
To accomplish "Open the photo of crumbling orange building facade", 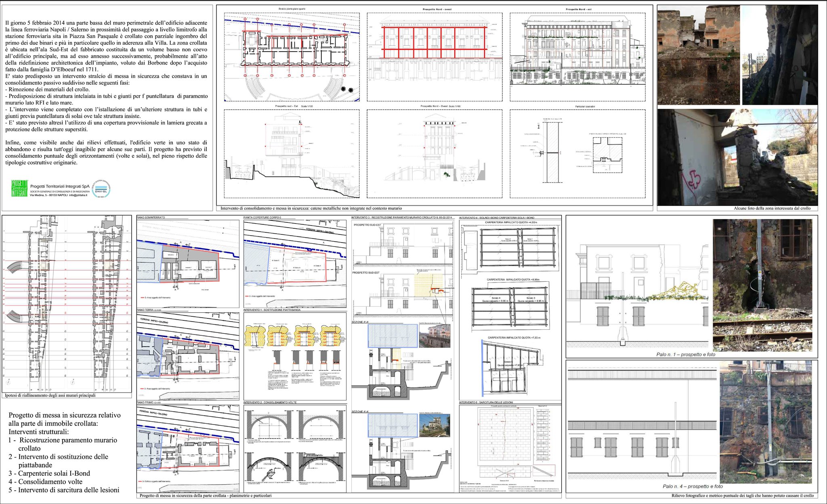I will point(699,55).
